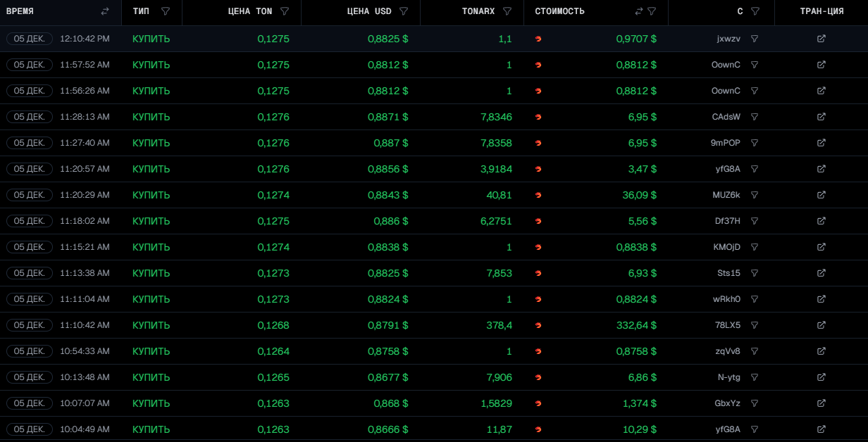Viewport: 868px width, 442px height.
Task: Filter trades by address zqVv8 funnel
Action: coord(755,351)
